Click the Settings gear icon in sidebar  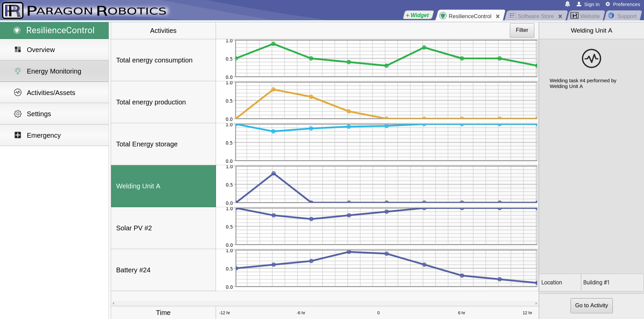tap(18, 114)
